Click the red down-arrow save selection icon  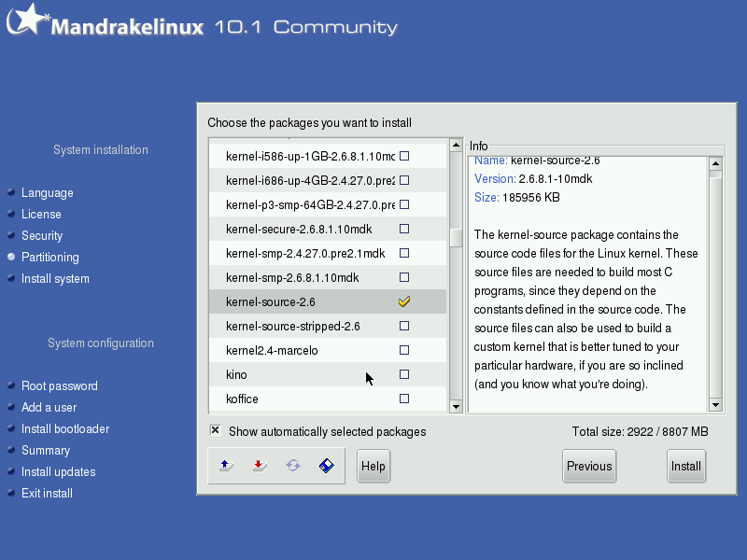(260, 466)
